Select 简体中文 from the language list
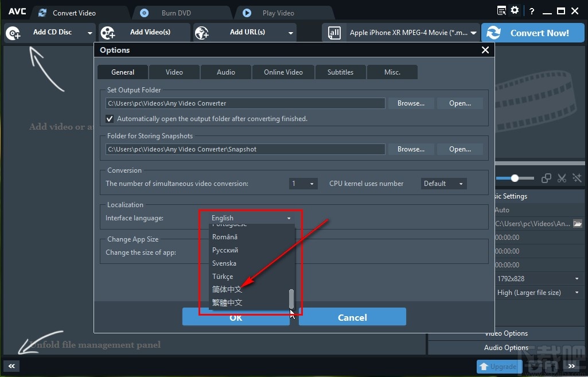The height and width of the screenshot is (377, 588). coord(227,290)
